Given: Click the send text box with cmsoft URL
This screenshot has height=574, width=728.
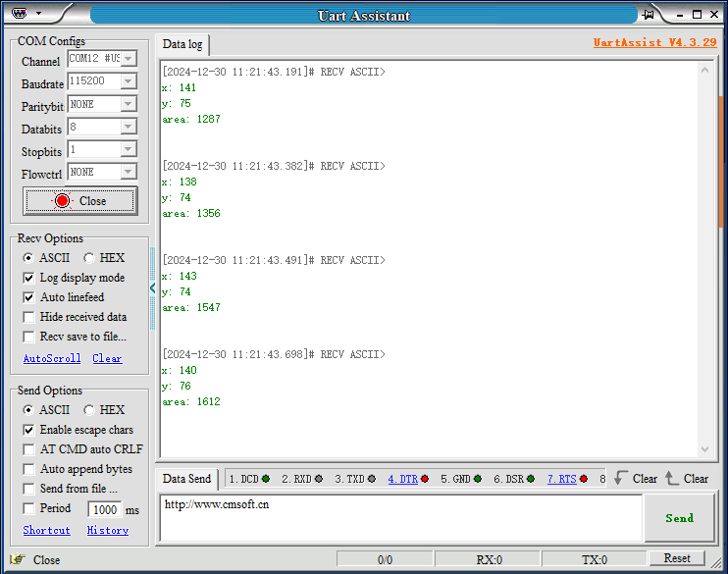Looking at the screenshot, I should pos(401,518).
